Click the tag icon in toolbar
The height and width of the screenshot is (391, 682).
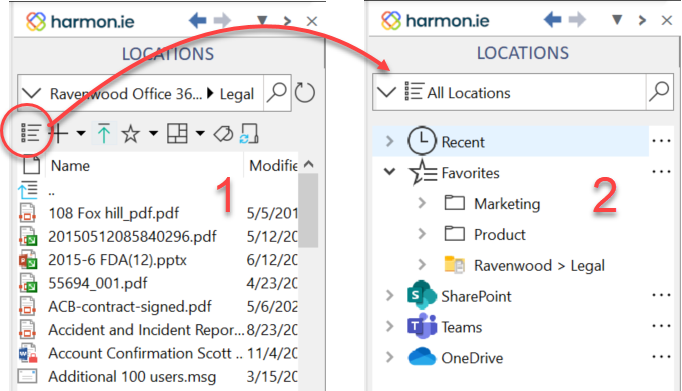(223, 134)
